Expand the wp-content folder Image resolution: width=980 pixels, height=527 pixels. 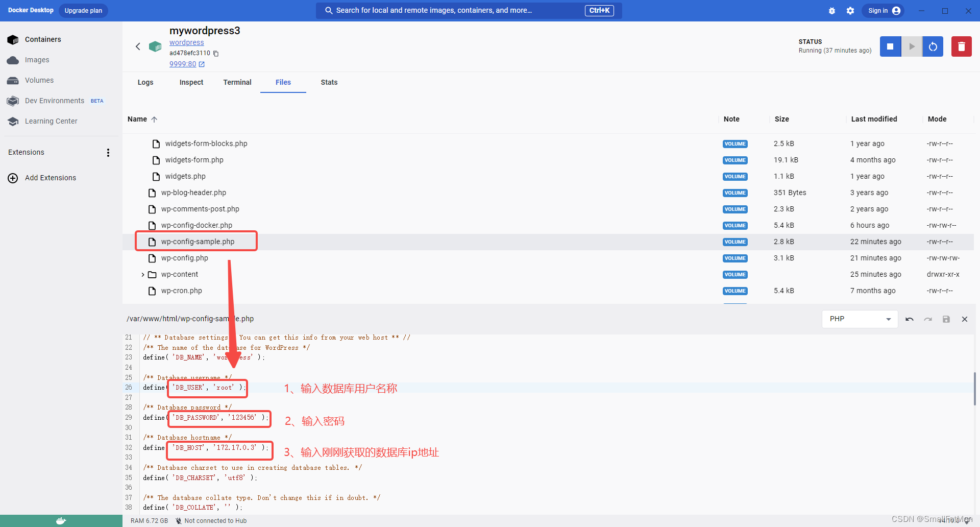[143, 275]
